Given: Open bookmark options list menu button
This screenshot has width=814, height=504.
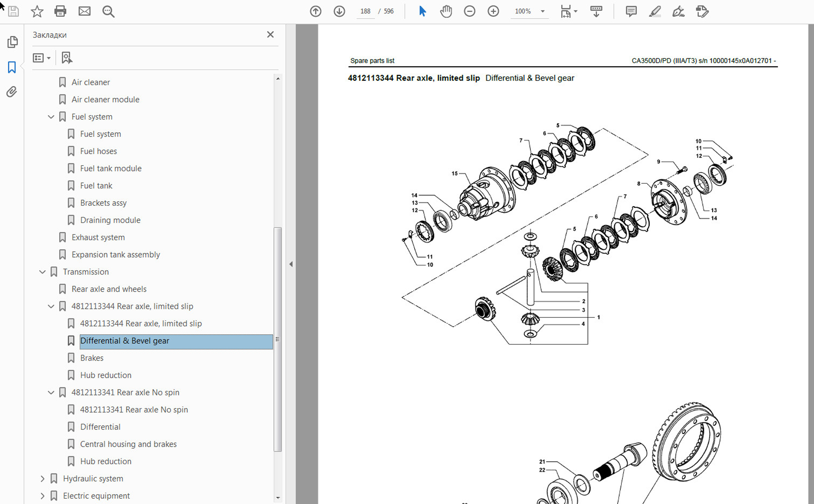Looking at the screenshot, I should 41,58.
